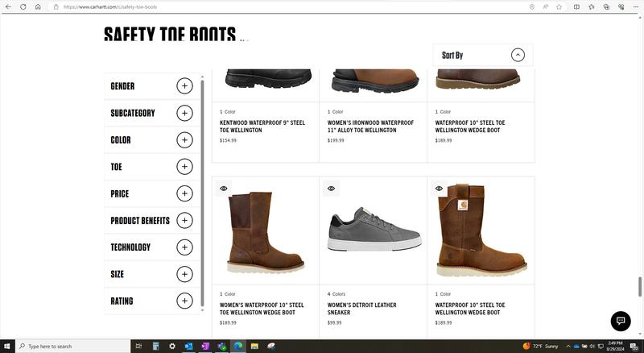644x353 pixels.
Task: Open Microsoft Teams from the taskbar
Action: (221, 346)
